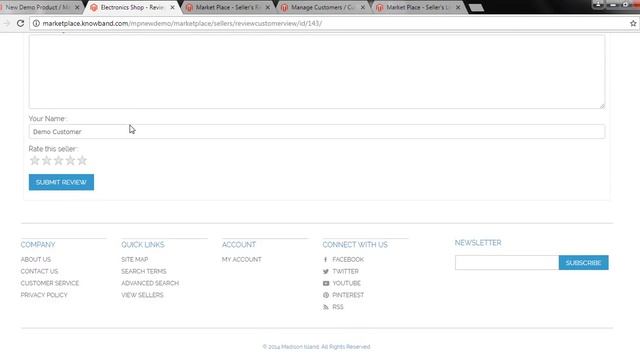Close the Manage Customers tab
Viewport: 640px width, 360px height.
click(x=362, y=7)
